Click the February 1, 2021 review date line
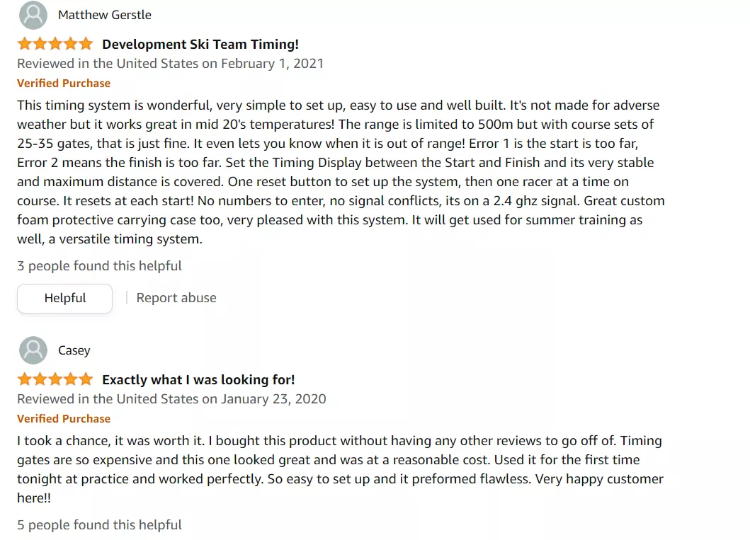 (170, 63)
